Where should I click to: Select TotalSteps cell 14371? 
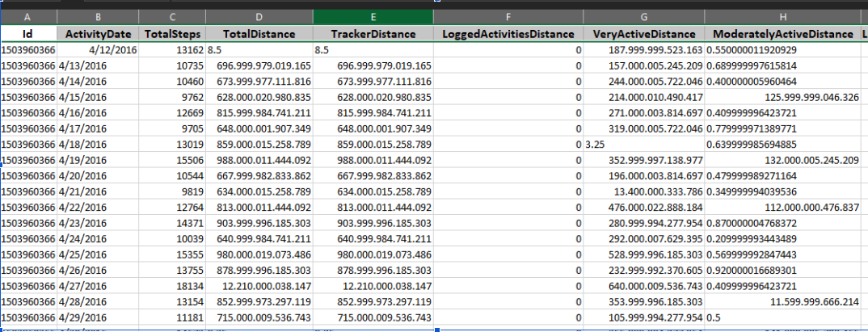click(x=172, y=223)
